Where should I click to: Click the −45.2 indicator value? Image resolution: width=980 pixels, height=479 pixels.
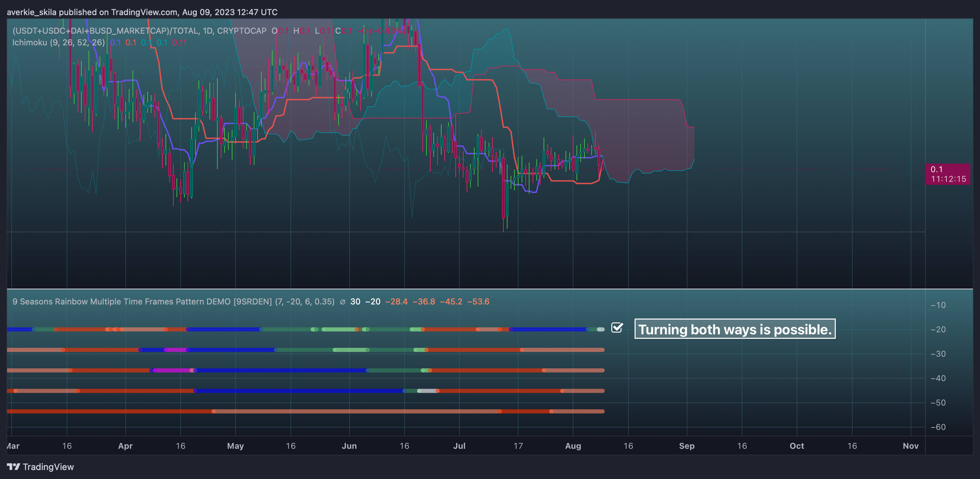(451, 302)
